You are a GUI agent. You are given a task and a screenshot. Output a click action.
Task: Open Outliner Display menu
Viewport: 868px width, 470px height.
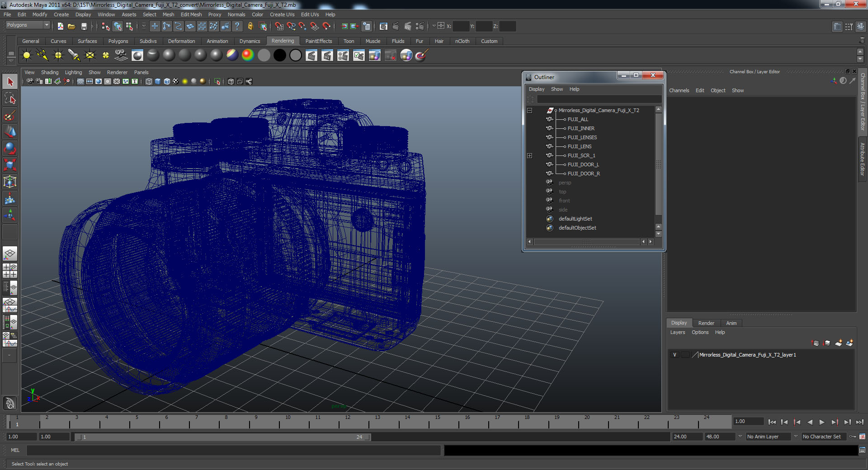click(x=537, y=89)
